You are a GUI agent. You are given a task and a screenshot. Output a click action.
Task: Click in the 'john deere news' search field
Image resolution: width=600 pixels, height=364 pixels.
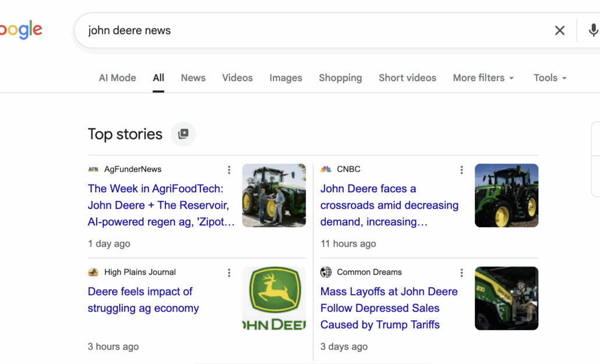point(315,31)
